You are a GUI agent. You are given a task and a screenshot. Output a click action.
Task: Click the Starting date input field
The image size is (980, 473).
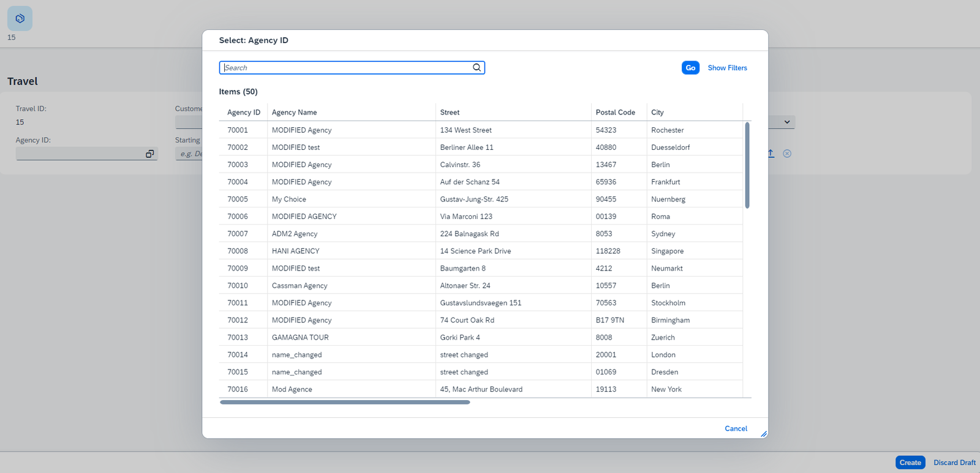(189, 154)
